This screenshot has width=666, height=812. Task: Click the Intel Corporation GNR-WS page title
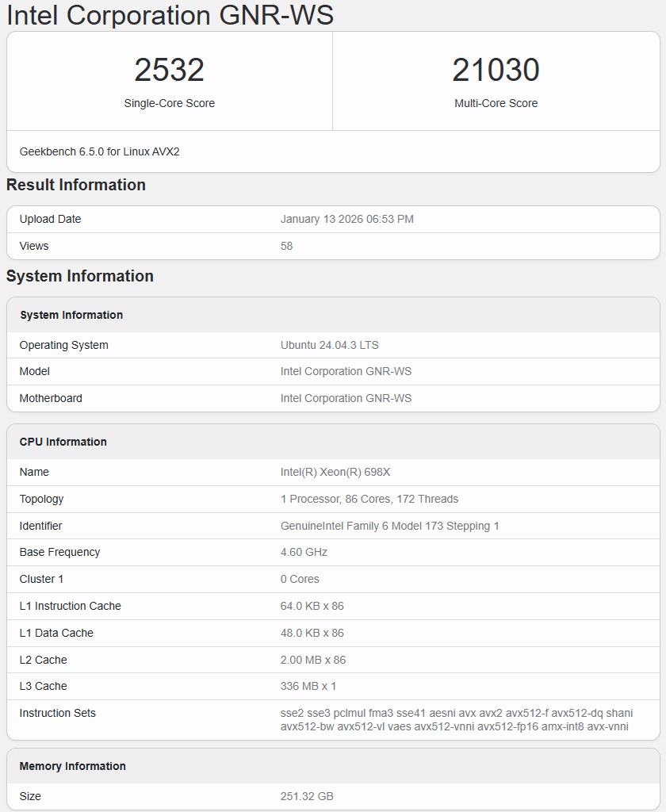(170, 15)
